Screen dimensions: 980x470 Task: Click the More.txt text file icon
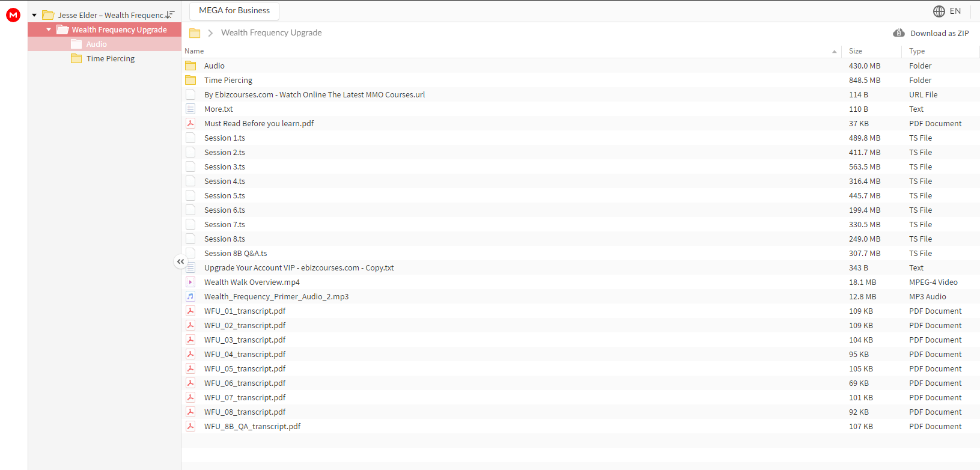(190, 109)
